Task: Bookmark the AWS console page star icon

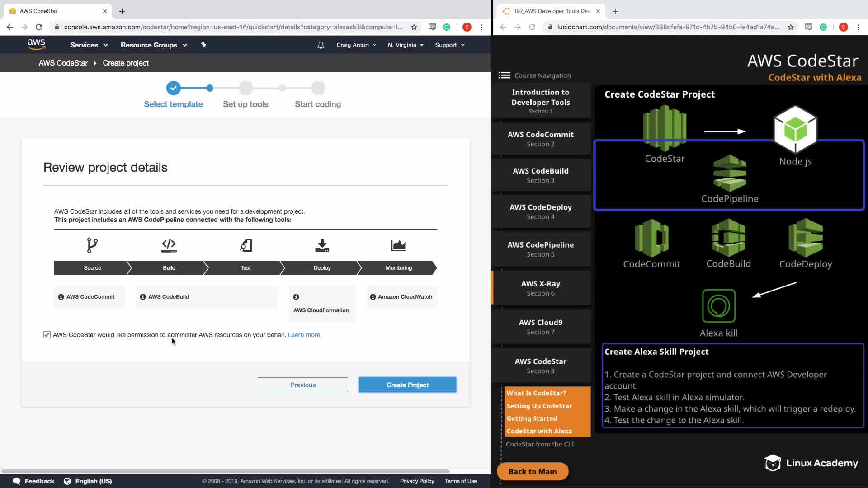Action: [x=414, y=27]
